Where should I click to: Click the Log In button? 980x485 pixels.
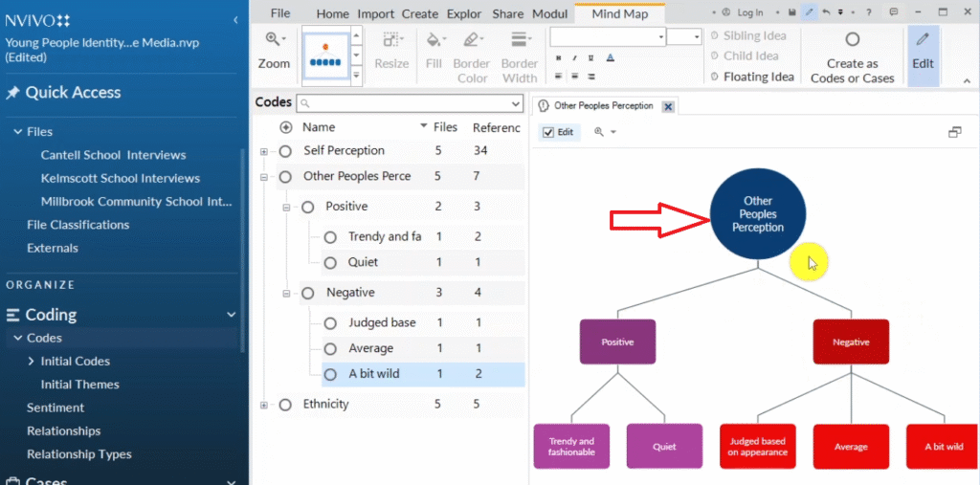point(744,12)
